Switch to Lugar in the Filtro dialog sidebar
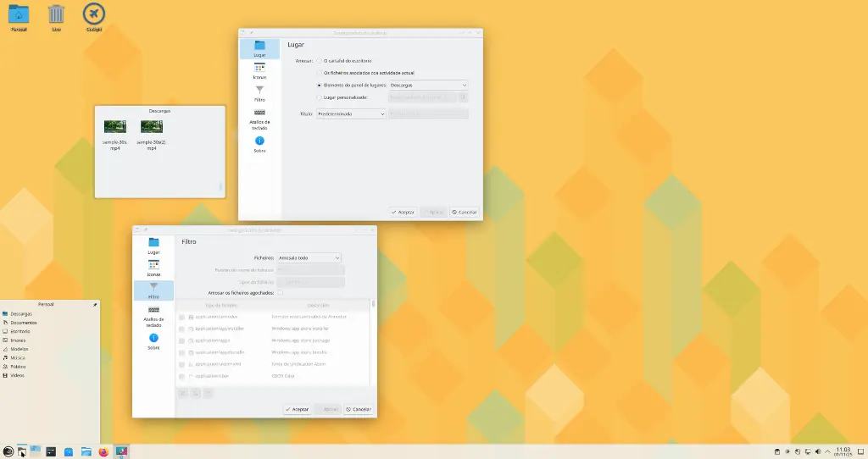This screenshot has width=868, height=459. click(153, 246)
